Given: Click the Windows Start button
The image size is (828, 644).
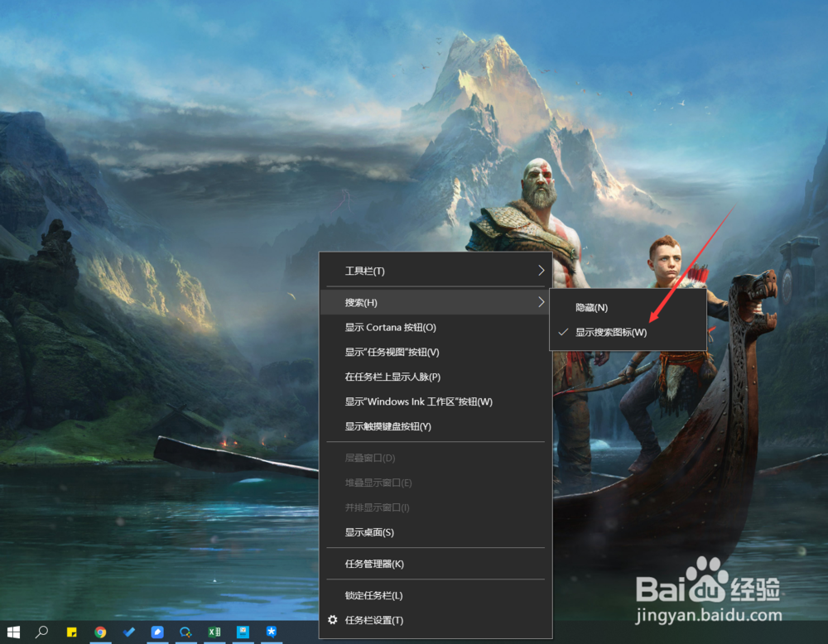Looking at the screenshot, I should pyautogui.click(x=13, y=632).
